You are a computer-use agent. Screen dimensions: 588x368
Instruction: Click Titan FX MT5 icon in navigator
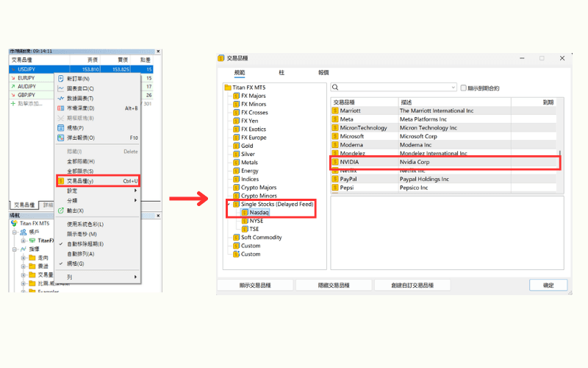point(14,224)
